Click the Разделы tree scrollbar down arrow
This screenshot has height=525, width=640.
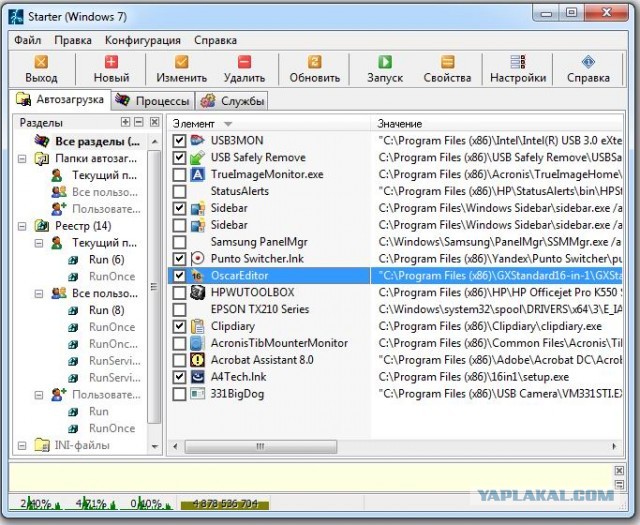[155, 447]
